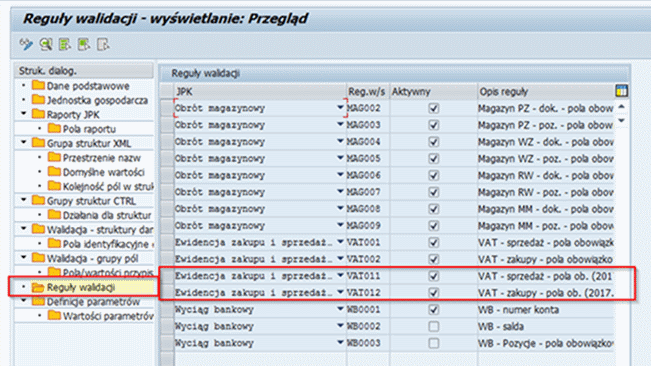Image resolution: width=651 pixels, height=366 pixels.
Task: Click the Jednostka gospodarcza folder icon
Action: pyautogui.click(x=38, y=100)
